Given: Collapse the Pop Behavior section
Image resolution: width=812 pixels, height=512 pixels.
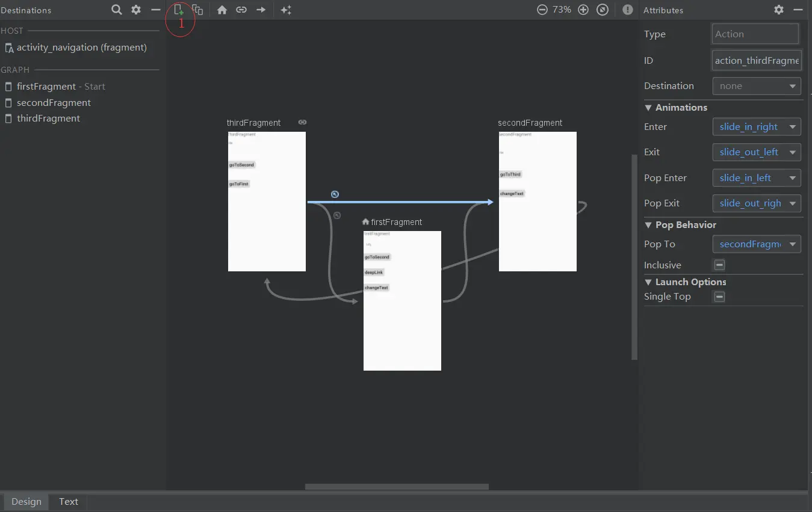Looking at the screenshot, I should tap(648, 225).
